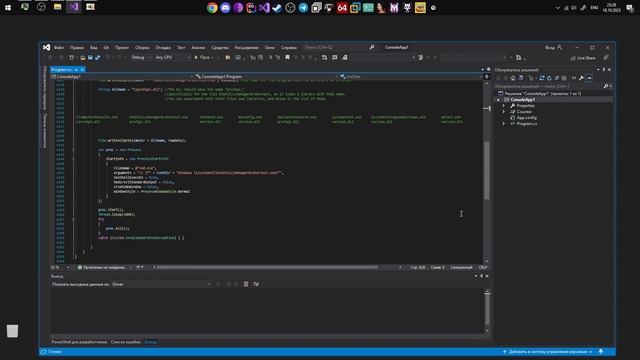Select Program.cs in Solution Explorer

(527, 124)
